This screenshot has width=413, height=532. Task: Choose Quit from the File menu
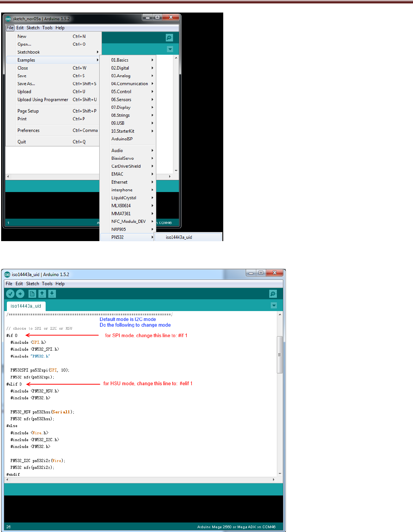click(53, 142)
